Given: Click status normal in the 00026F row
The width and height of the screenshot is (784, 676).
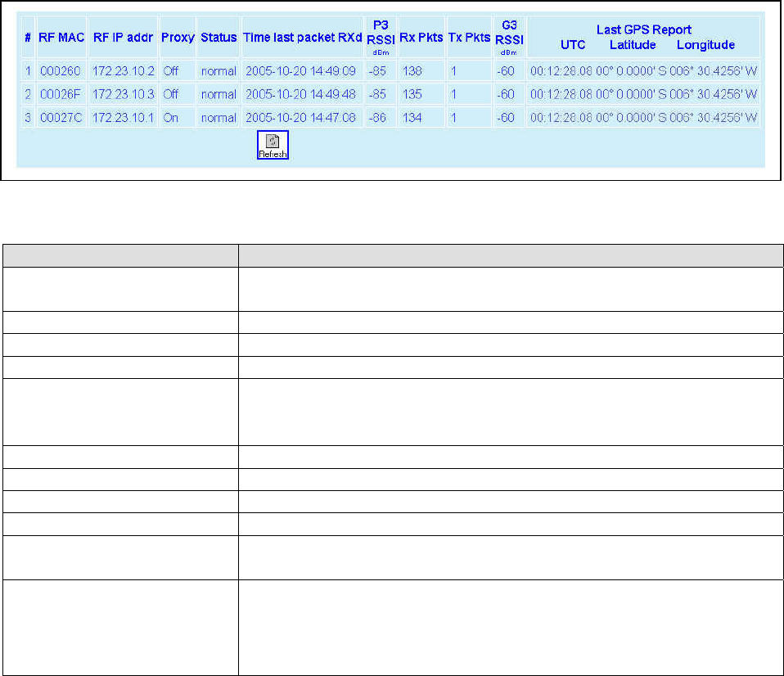Looking at the screenshot, I should point(219,94).
